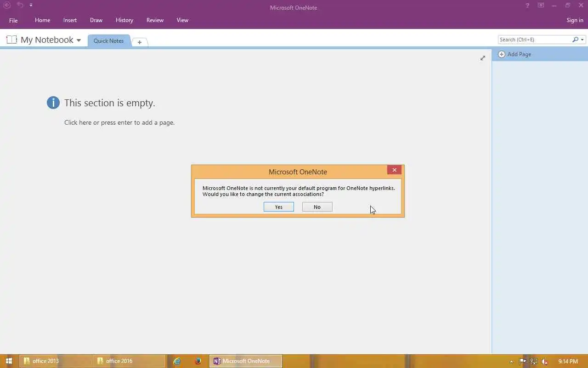
Task: Click the 9:14 PM clock
Action: pos(568,362)
